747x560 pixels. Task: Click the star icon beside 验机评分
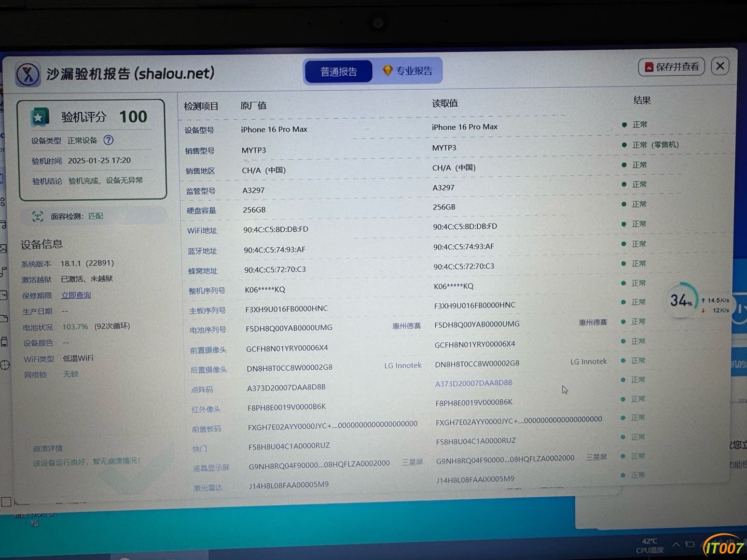pos(38,118)
